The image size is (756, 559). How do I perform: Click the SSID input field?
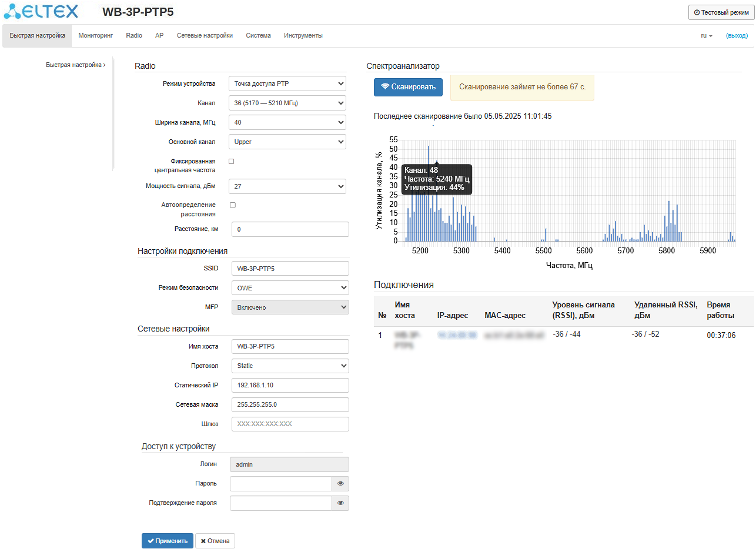[290, 269]
